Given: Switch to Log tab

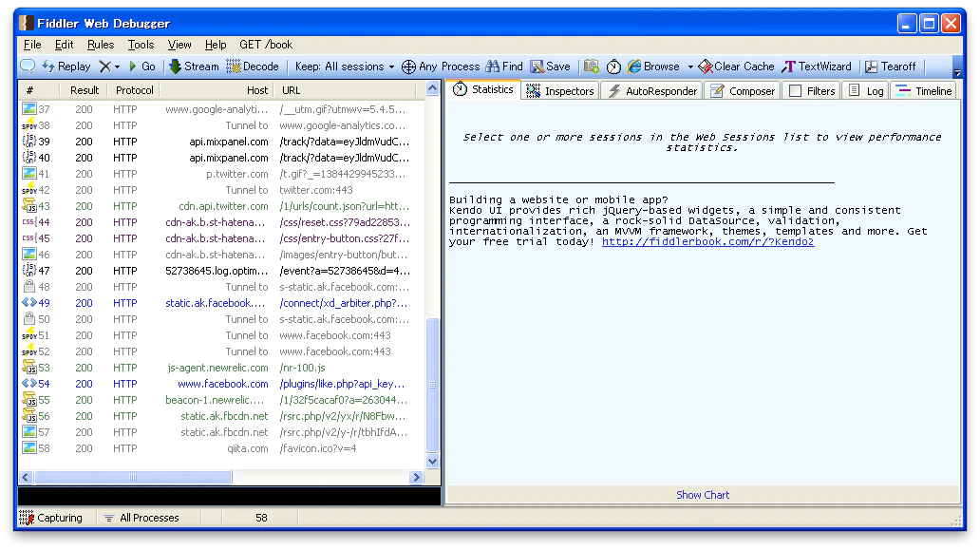Looking at the screenshot, I should (866, 90).
